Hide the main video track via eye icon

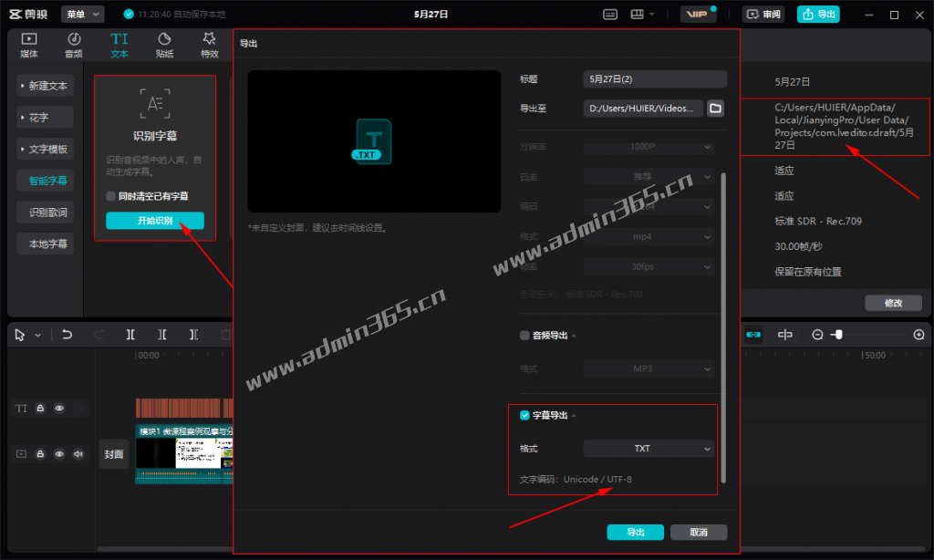(59, 454)
